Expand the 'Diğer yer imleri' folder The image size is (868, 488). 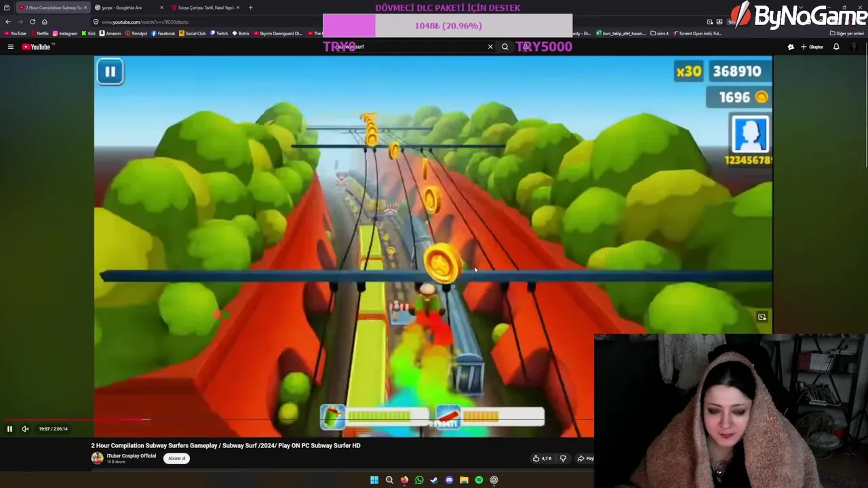847,33
